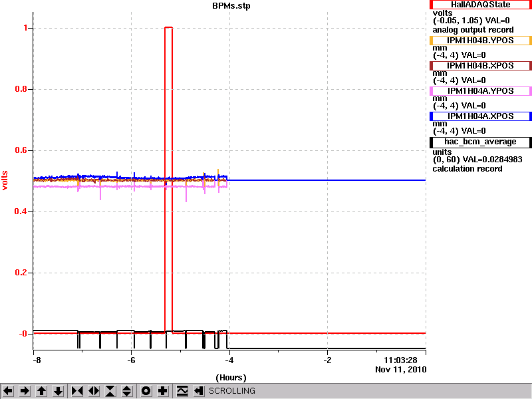532x399 pixels.
Task: Select the hac_bcm_average legend entry
Action: [480, 142]
